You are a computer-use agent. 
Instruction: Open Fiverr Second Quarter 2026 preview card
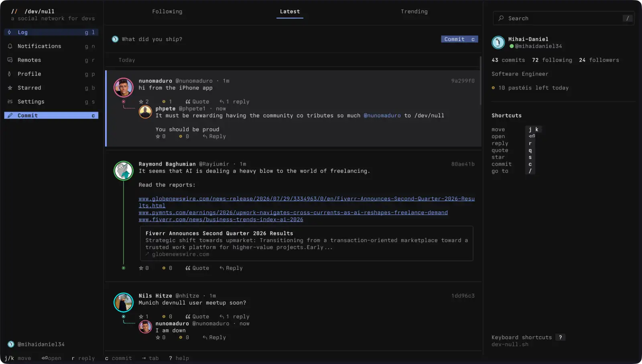[307, 244]
